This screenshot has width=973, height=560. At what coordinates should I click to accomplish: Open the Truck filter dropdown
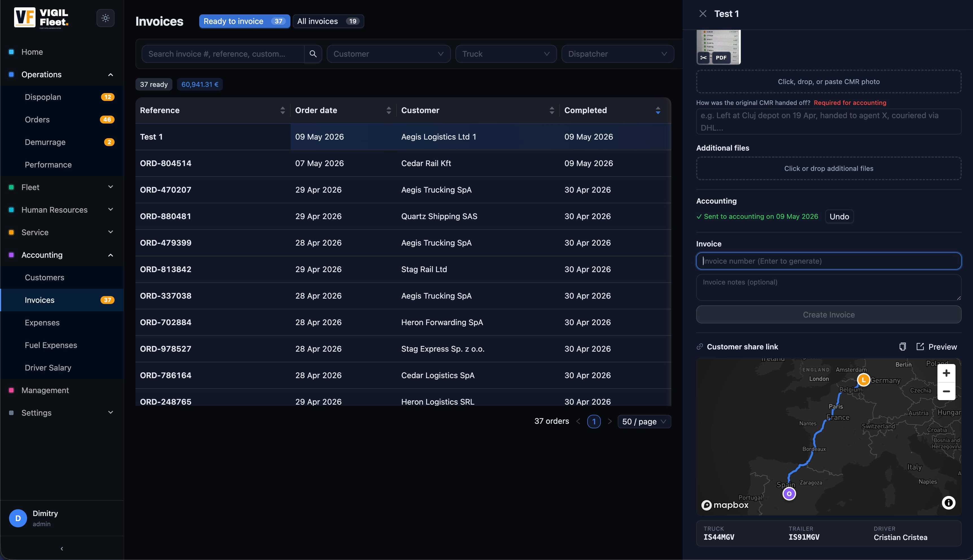506,54
